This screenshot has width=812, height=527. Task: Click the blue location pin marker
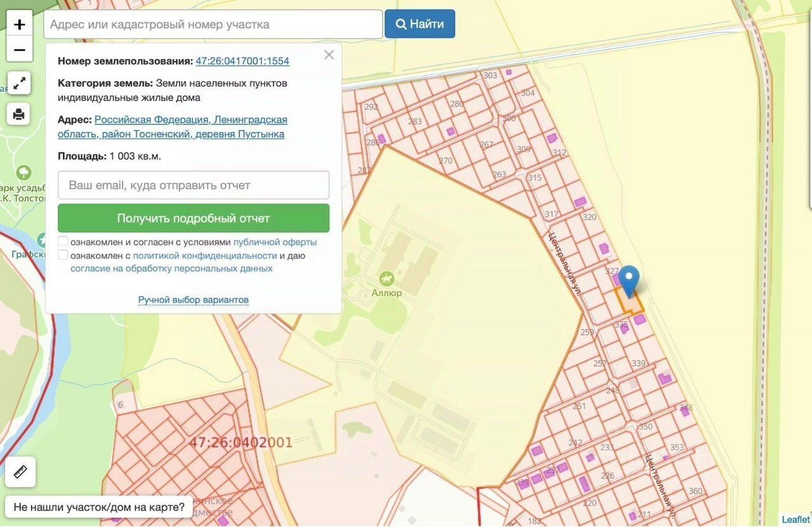coord(629,280)
